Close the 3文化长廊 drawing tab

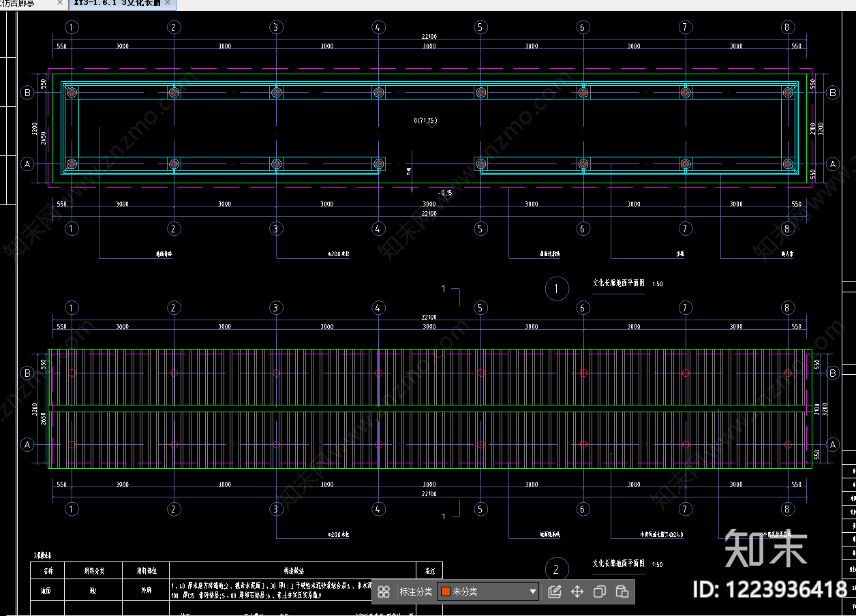[x=168, y=3]
